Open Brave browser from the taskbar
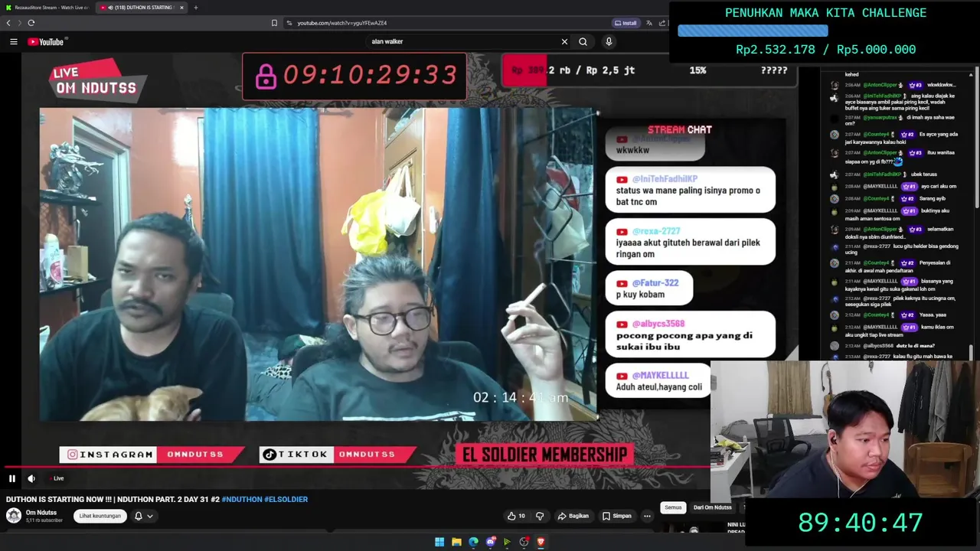Image resolution: width=980 pixels, height=551 pixels. pos(541,542)
